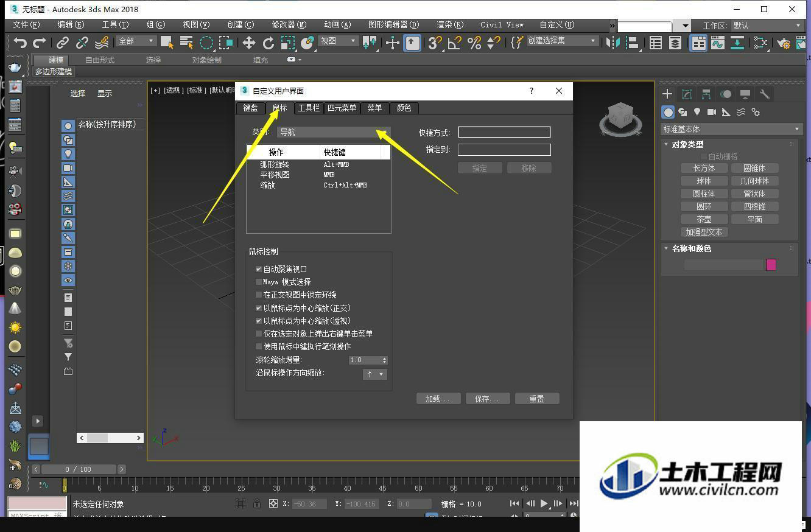Switch to the 键盘 tab
The image size is (811, 532).
250,108
